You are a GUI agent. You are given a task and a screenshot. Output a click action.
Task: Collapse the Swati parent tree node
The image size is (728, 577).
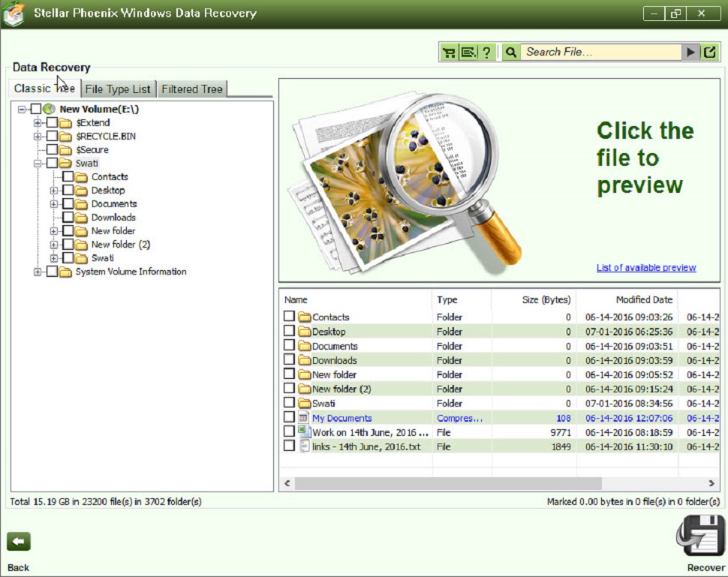38,164
